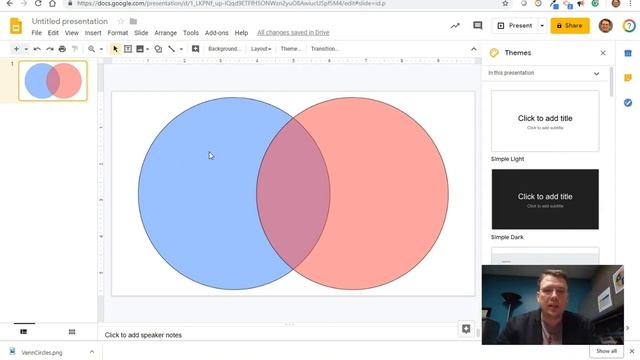
Task: Click the Theme toolbar button
Action: click(x=291, y=49)
